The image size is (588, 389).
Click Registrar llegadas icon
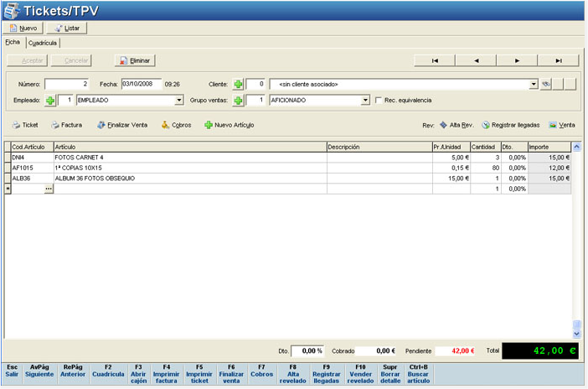pyautogui.click(x=486, y=125)
